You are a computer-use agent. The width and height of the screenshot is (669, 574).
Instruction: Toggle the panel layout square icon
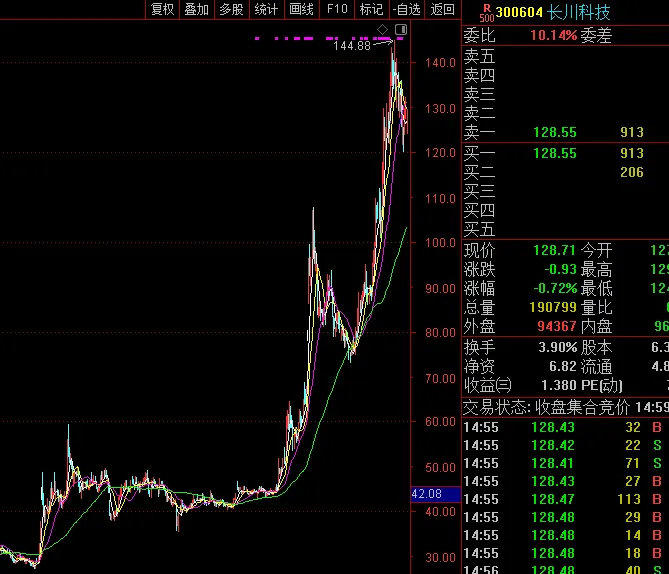(x=401, y=29)
